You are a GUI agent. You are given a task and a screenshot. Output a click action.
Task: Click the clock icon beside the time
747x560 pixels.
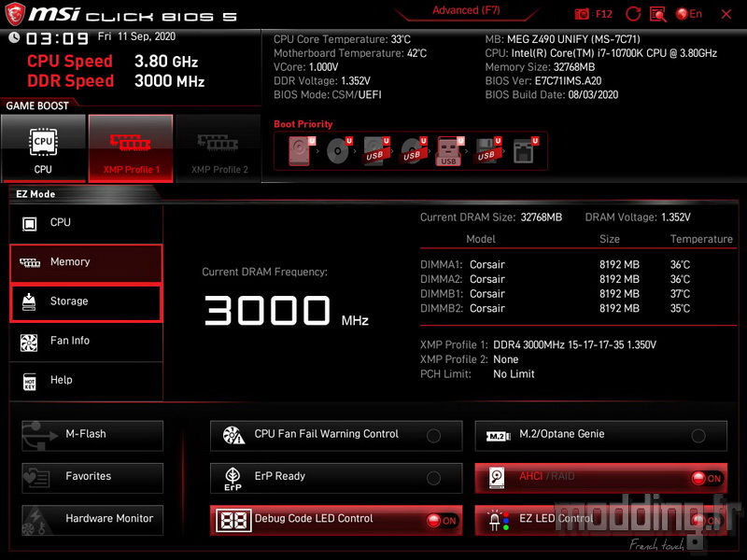14,37
